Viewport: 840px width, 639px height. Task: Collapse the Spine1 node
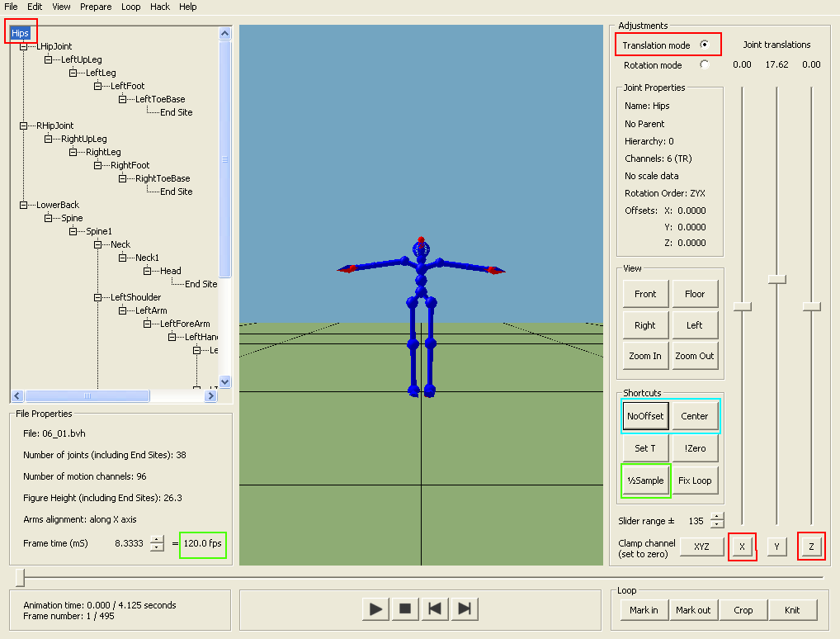(x=73, y=231)
